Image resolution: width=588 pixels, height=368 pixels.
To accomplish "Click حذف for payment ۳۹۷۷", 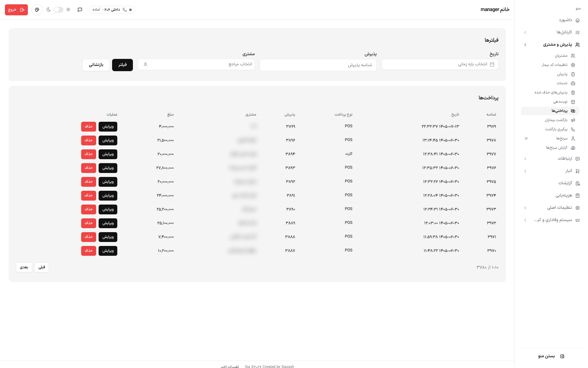I will point(89,154).
